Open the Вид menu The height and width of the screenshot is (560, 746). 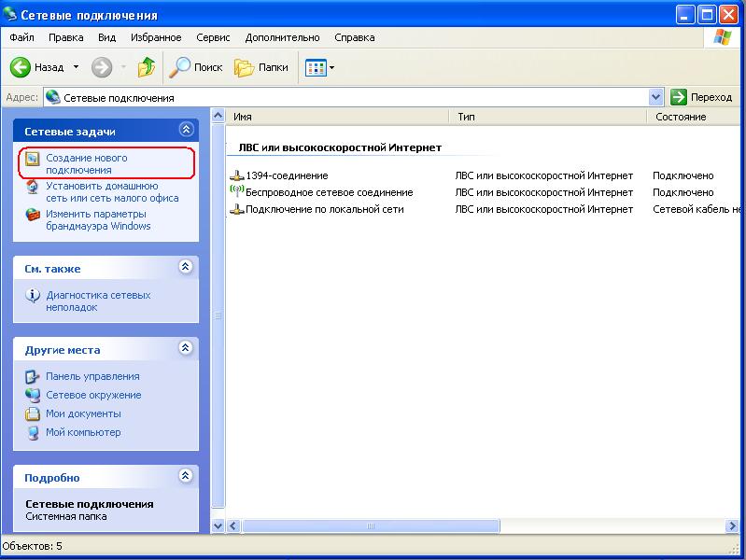tap(107, 37)
